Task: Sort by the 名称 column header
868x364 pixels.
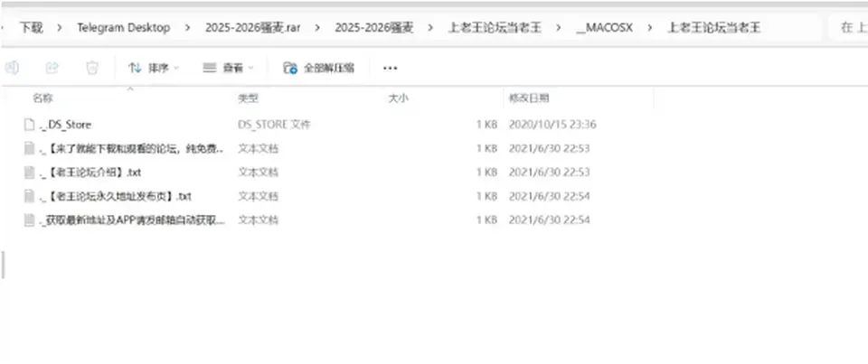Action: point(42,98)
